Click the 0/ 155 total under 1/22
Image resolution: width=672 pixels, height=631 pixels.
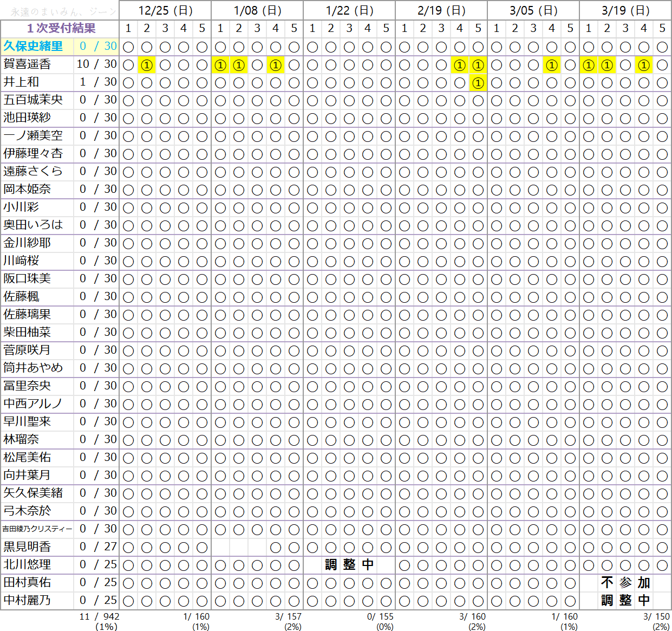[380, 616]
